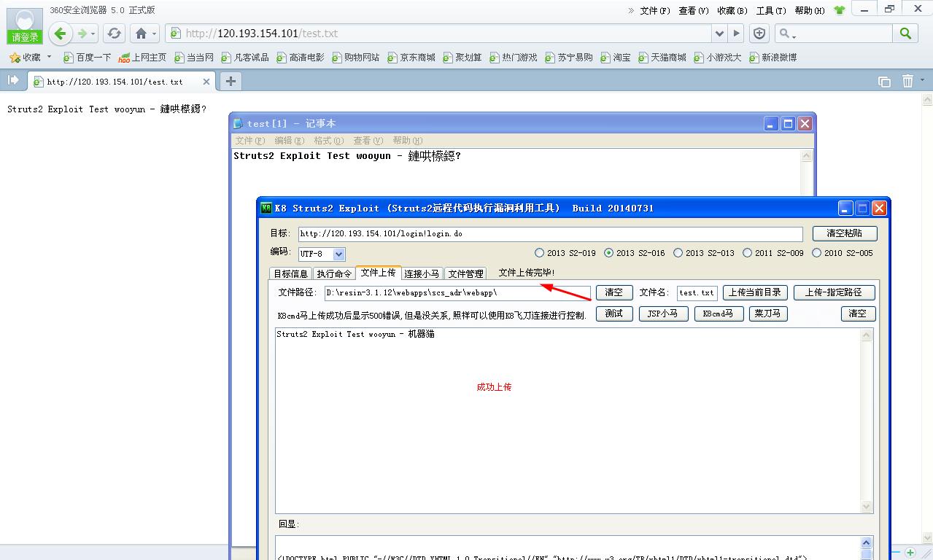Open the 淘宝 bookmark
The width and height of the screenshot is (933, 560).
pos(616,57)
